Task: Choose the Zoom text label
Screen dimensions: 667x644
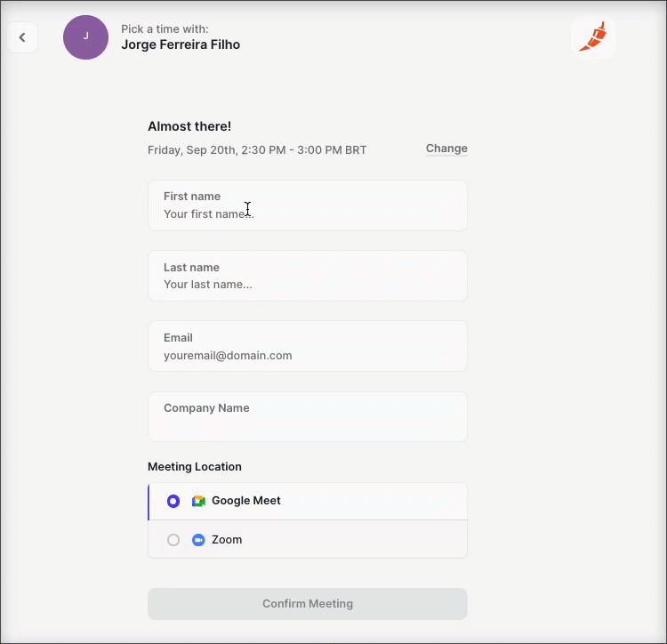Action: coord(227,540)
